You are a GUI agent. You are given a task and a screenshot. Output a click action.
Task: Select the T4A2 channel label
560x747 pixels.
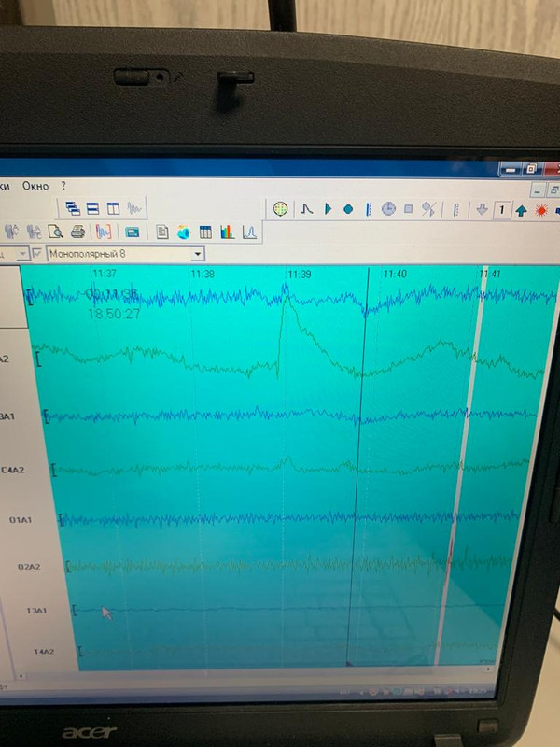point(44,652)
